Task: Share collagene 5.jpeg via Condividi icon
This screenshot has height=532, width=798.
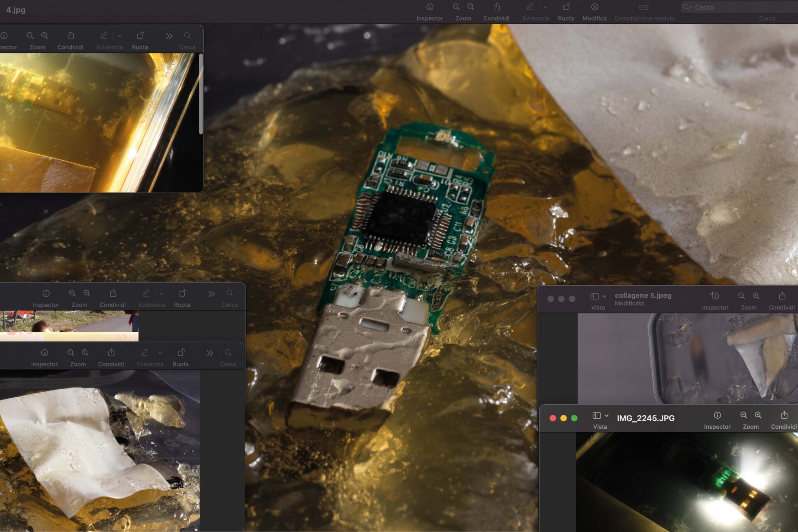Action: pos(782,296)
